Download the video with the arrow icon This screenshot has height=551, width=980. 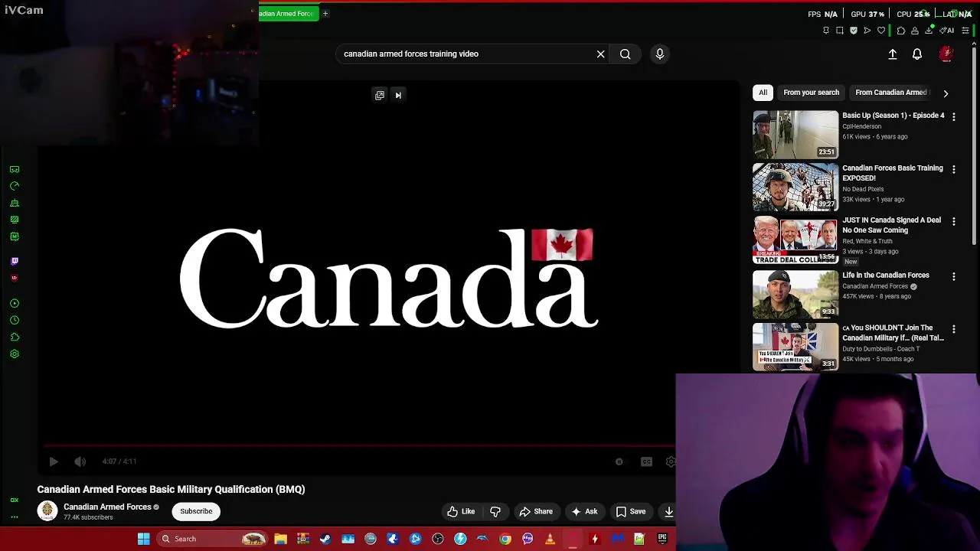tap(668, 511)
